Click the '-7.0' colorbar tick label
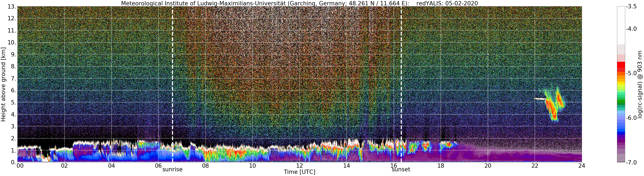 pos(631,163)
